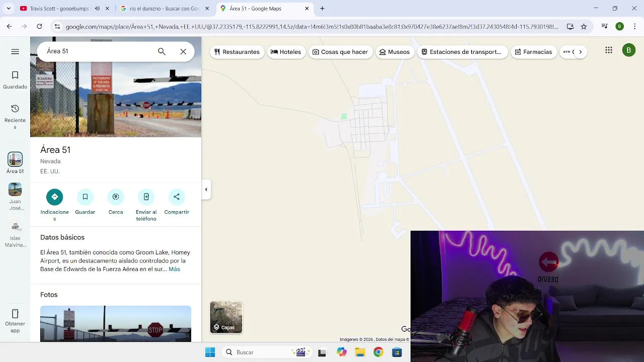Switch the map layer with the Capas thumbnail

226,317
